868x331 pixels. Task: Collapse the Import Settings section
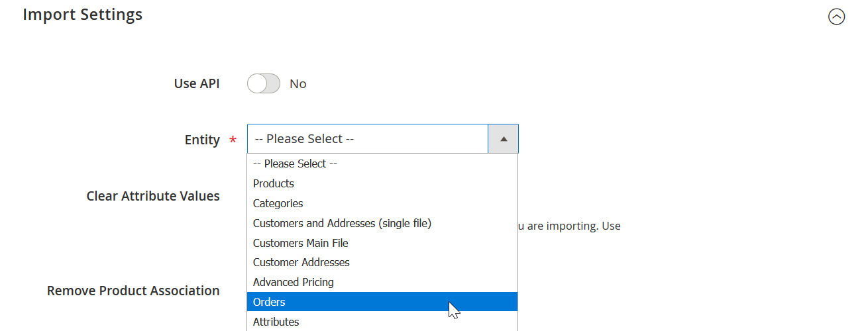(837, 17)
